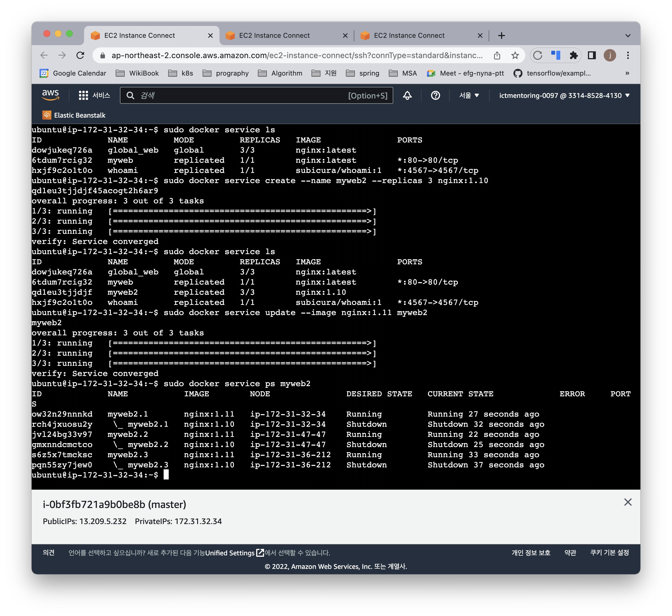Bookmark this page with the star icon

[515, 55]
